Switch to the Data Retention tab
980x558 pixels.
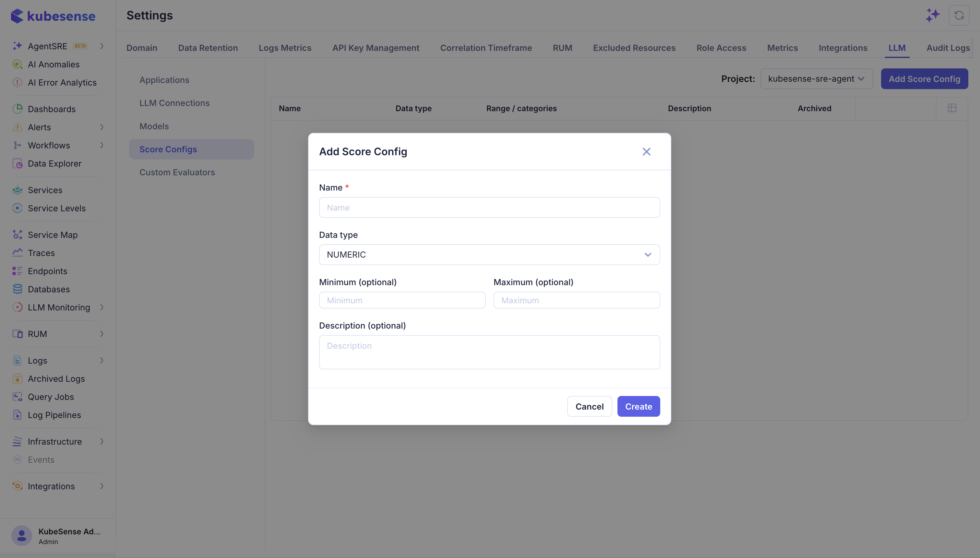(208, 48)
